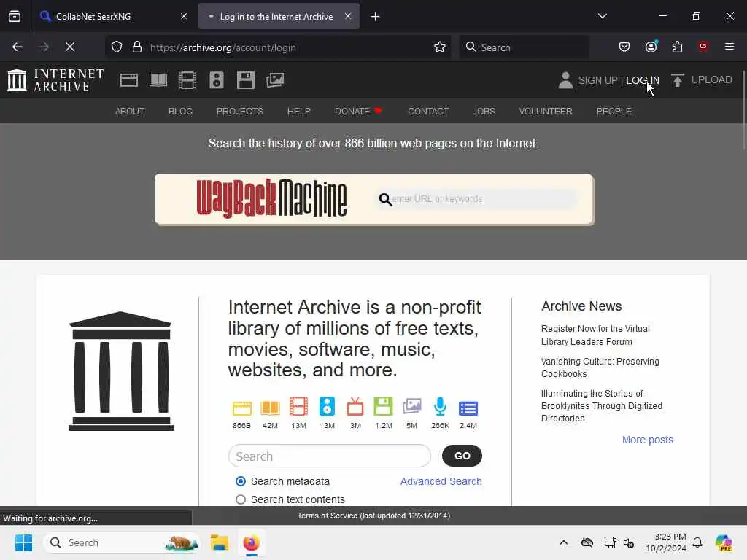747x560 pixels.
Task: Click the Firefox toolbar Search box
Action: point(524,47)
